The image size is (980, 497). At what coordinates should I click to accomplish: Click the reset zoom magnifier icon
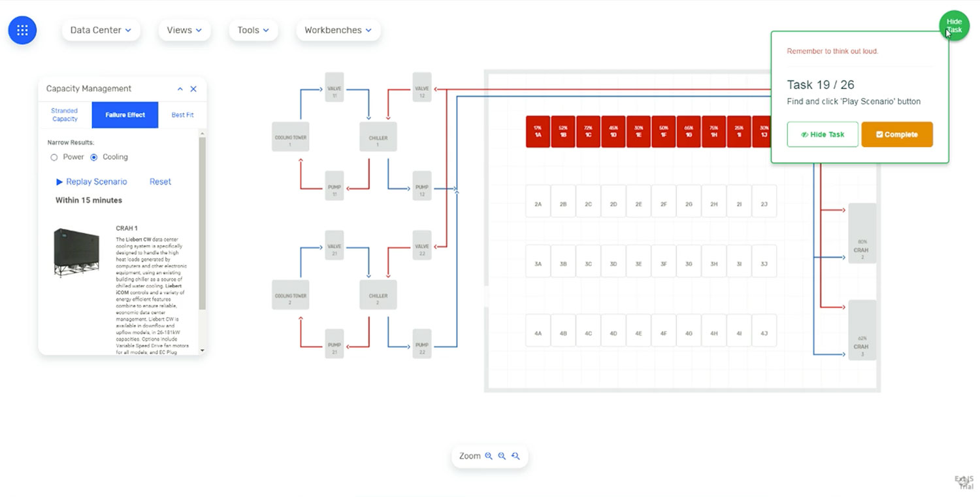515,456
